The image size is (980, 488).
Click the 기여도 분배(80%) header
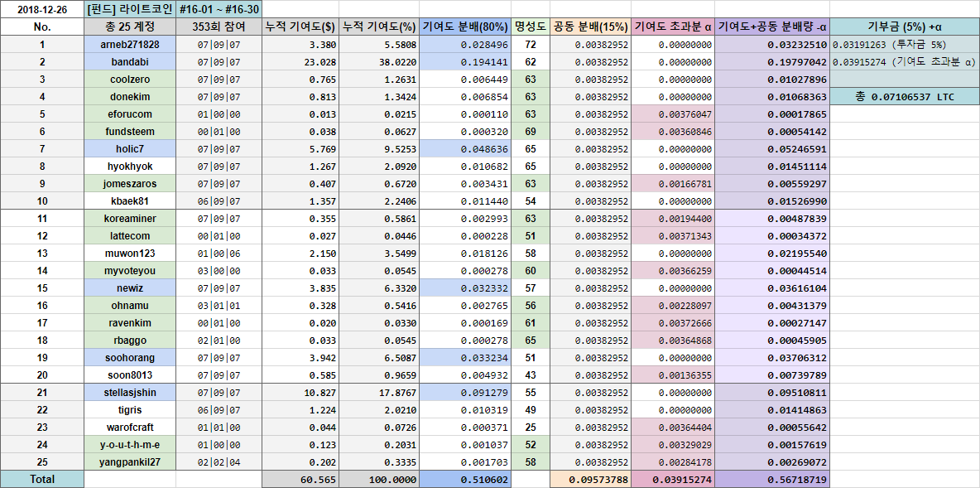[x=465, y=27]
